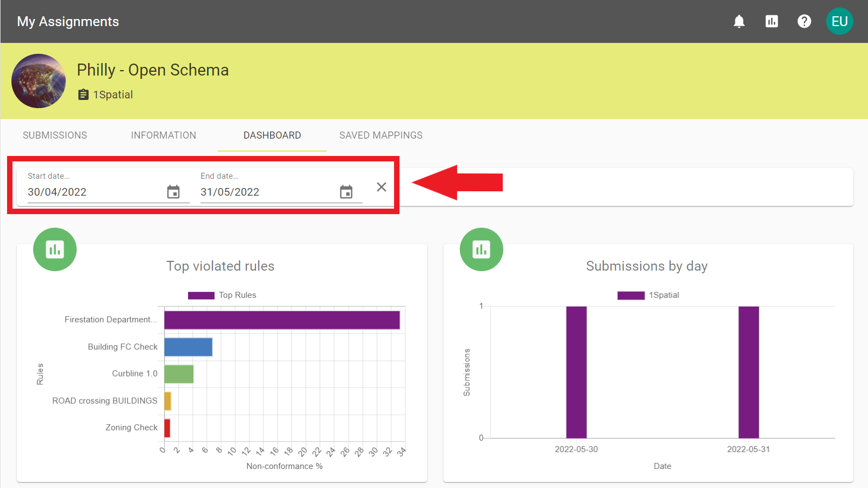Select the Dashboard tab
The height and width of the screenshot is (488, 868).
(x=272, y=135)
